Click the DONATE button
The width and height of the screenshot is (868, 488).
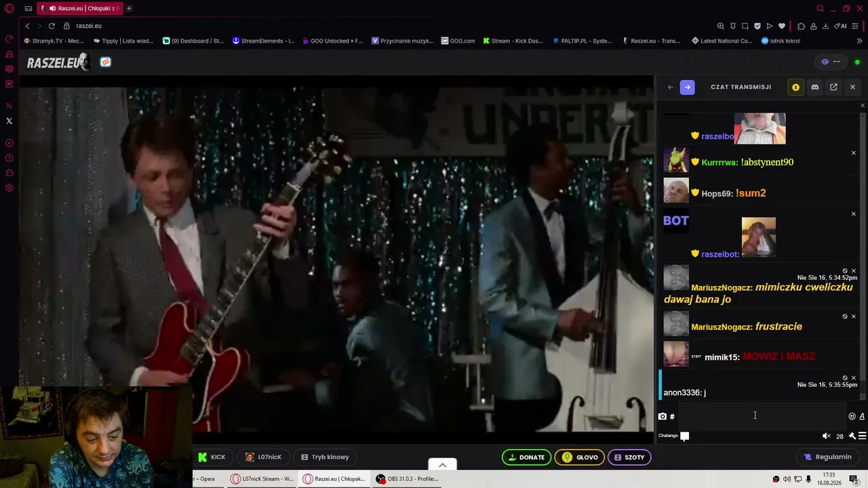coord(526,457)
